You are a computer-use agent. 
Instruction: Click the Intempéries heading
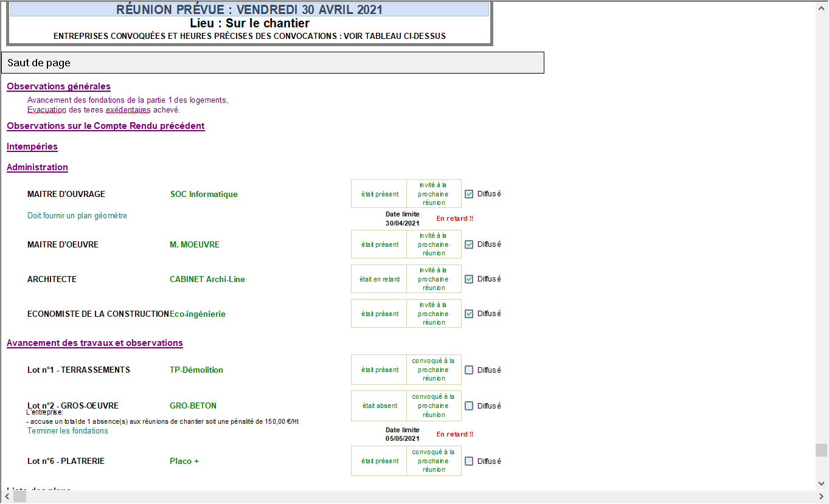(32, 147)
